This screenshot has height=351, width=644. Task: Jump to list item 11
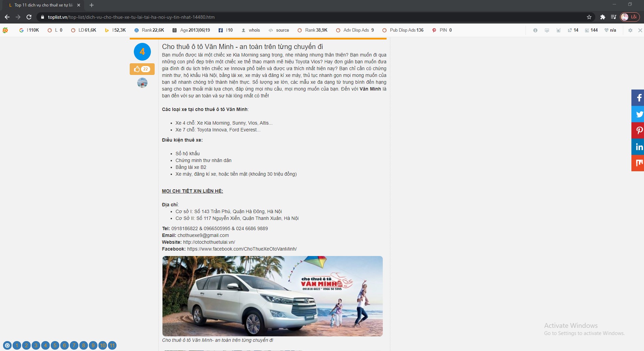[112, 346]
